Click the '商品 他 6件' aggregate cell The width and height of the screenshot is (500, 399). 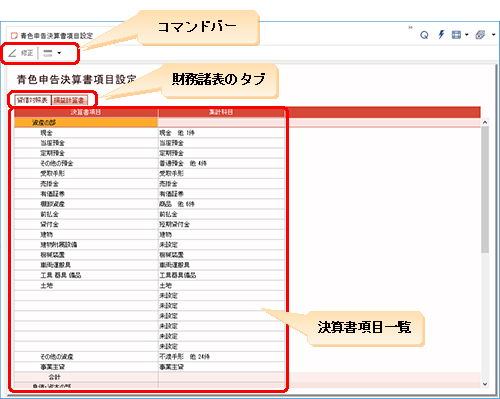tap(221, 204)
